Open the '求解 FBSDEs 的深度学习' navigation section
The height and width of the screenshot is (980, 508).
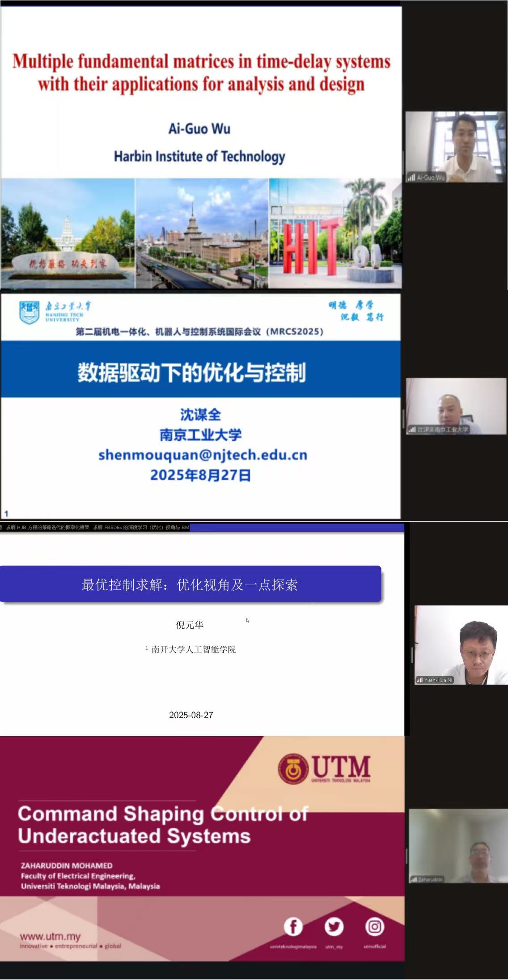[x=141, y=527]
